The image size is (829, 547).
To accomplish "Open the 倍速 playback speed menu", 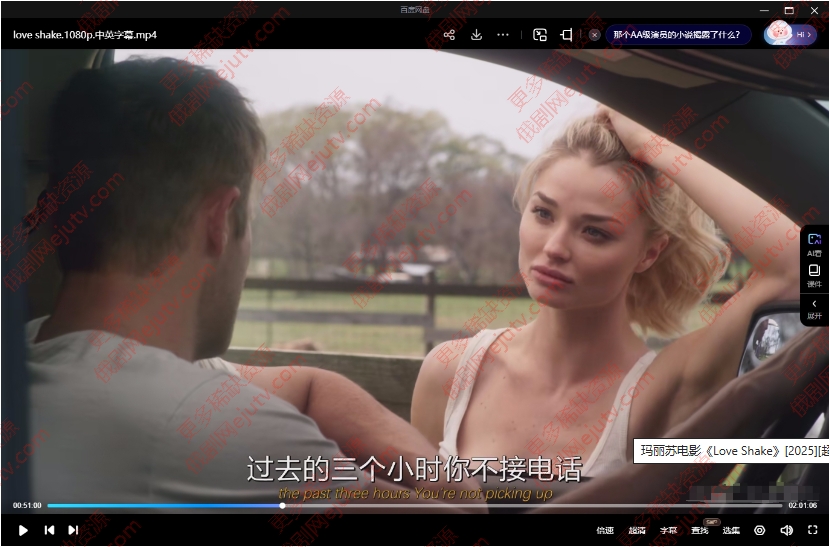I will (x=605, y=531).
